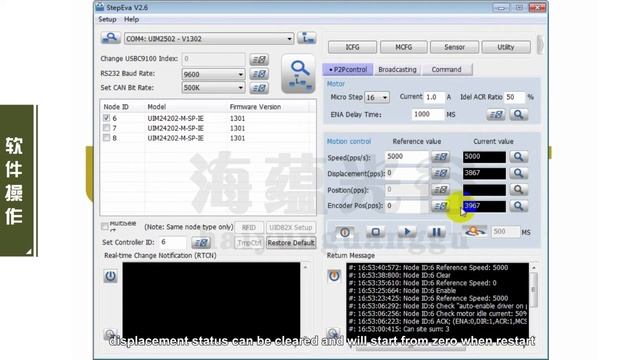640x360 pixels.
Task: Set reference Position apply icon
Action: point(440,190)
